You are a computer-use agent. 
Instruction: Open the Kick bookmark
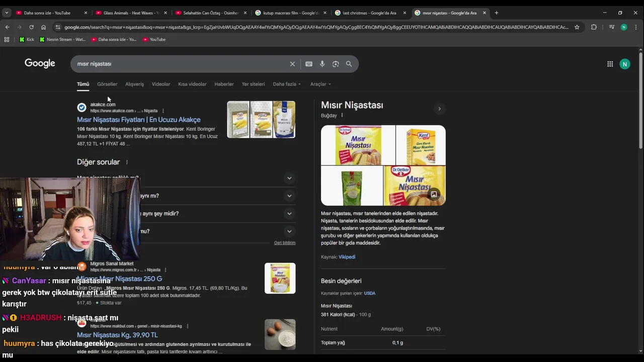(27, 39)
